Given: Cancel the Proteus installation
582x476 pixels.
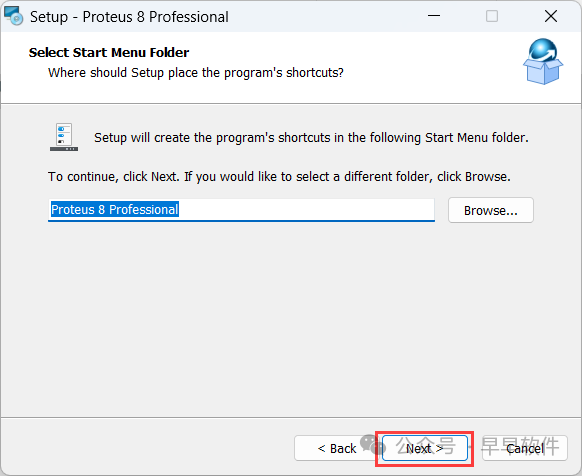Looking at the screenshot, I should click(x=525, y=448).
